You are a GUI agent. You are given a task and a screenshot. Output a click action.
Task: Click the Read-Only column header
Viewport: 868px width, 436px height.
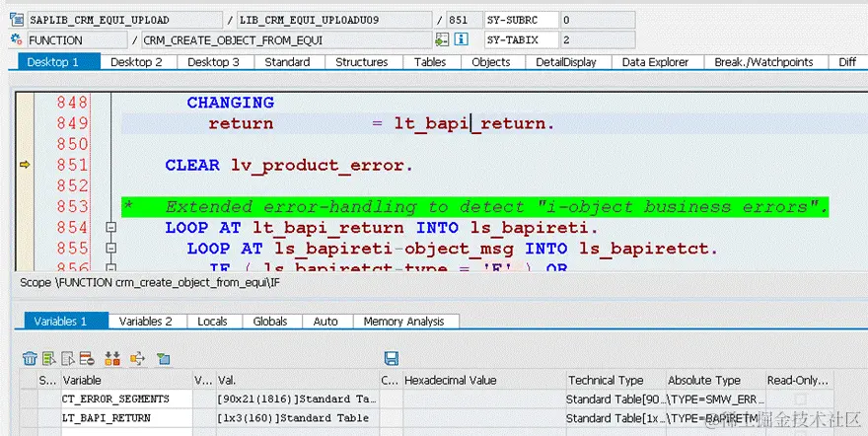click(799, 380)
